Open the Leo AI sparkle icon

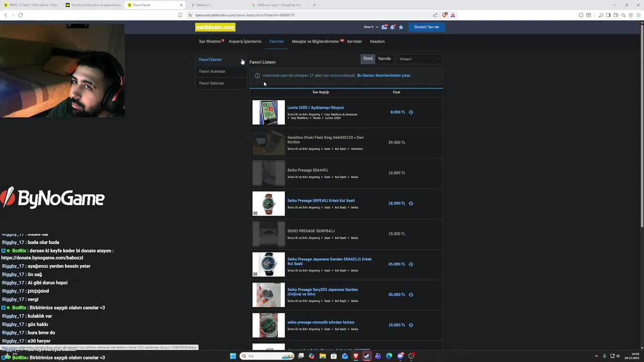[623, 15]
